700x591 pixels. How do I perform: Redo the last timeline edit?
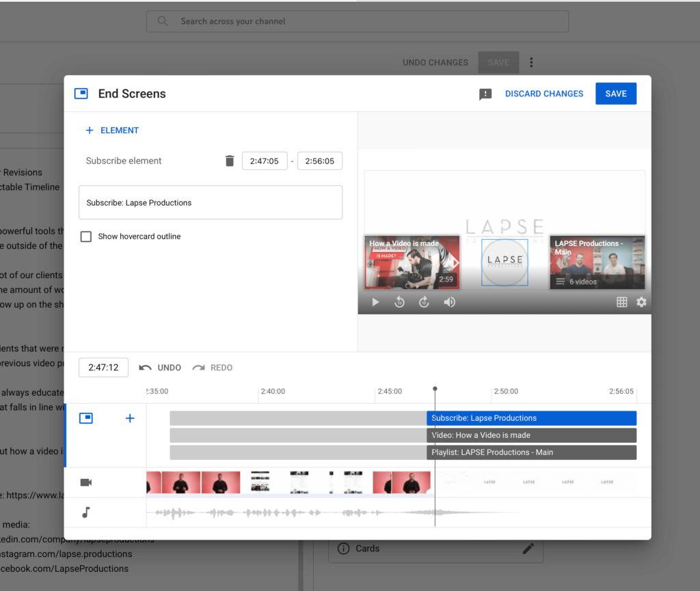[212, 368]
